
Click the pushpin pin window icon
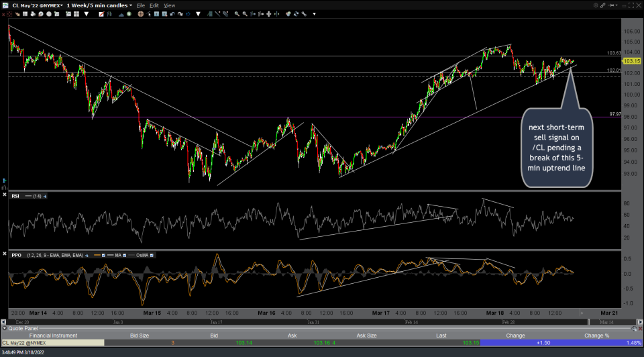click(x=612, y=5)
